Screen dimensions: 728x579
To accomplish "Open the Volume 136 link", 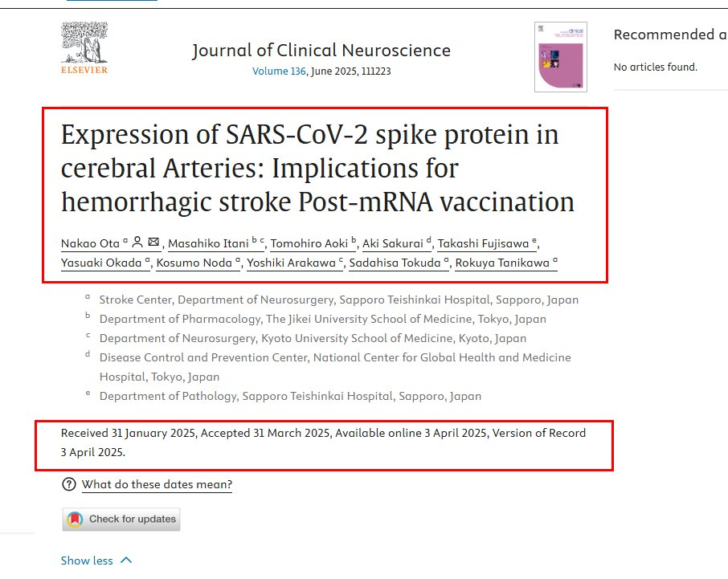I will (279, 71).
